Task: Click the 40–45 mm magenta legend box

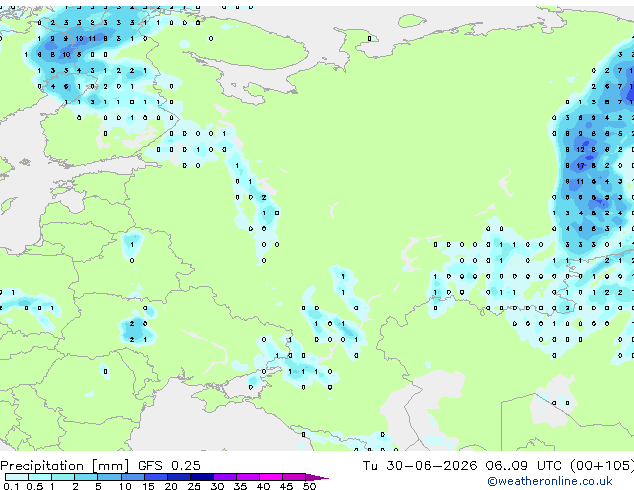Action: click(271, 477)
